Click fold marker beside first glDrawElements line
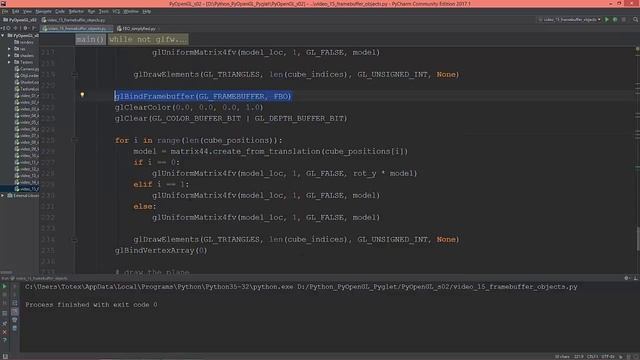This screenshot has height=360, width=640. click(x=75, y=74)
